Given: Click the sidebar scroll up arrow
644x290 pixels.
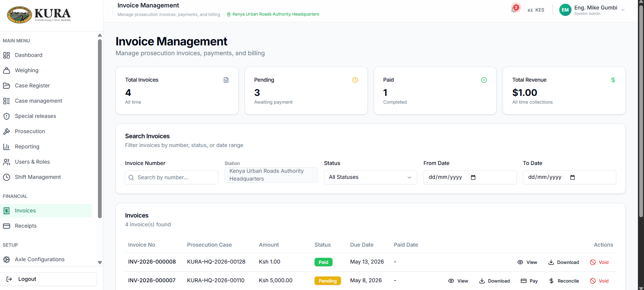Looking at the screenshot, I should point(100,35).
